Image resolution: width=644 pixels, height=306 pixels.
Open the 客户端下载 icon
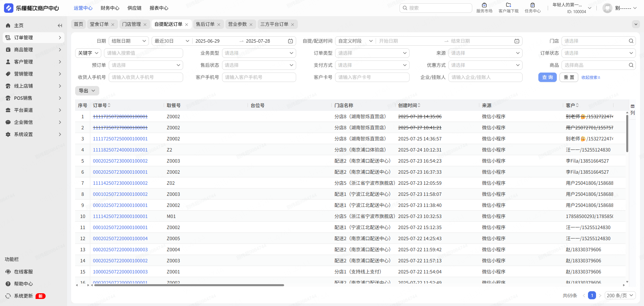(x=508, y=5)
